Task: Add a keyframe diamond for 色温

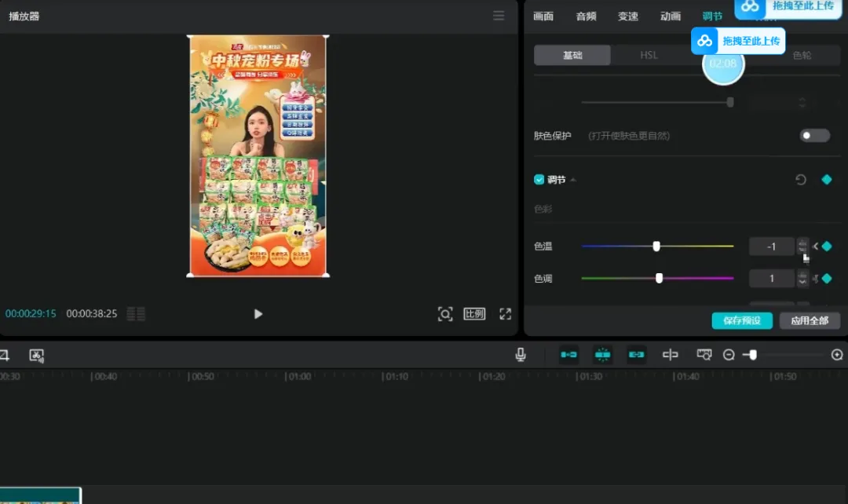Action: pyautogui.click(x=826, y=246)
